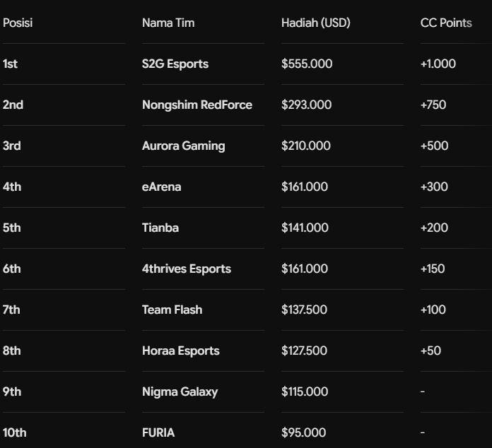Viewport: 492px width, 448px height.
Task: Select the eArena team cell
Action: tap(161, 187)
